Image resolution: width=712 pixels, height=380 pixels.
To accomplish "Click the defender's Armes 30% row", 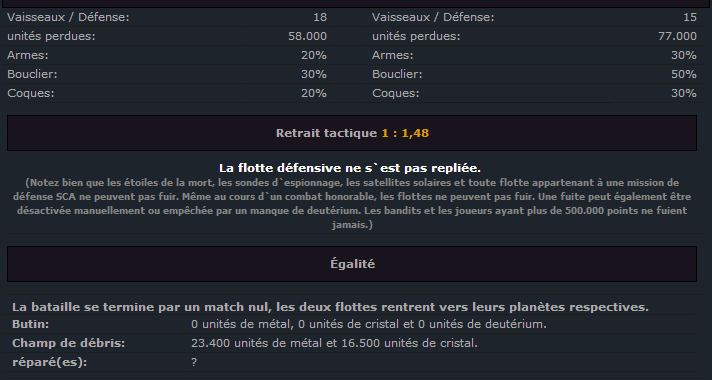I will pyautogui.click(x=534, y=55).
